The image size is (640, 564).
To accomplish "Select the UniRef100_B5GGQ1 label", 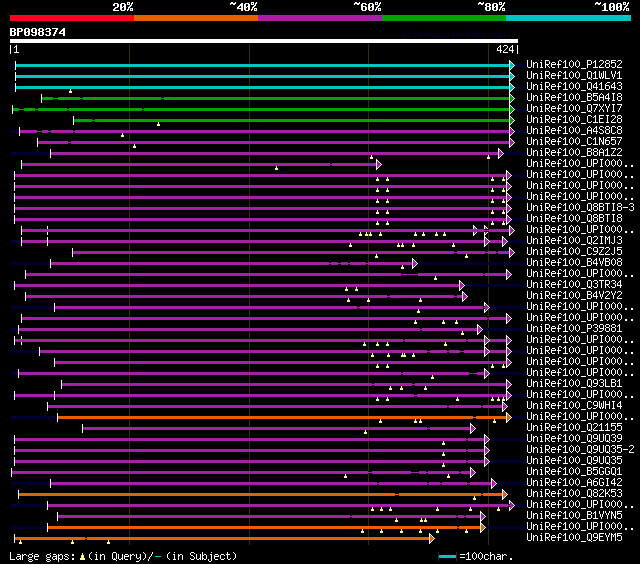I will tap(574, 472).
